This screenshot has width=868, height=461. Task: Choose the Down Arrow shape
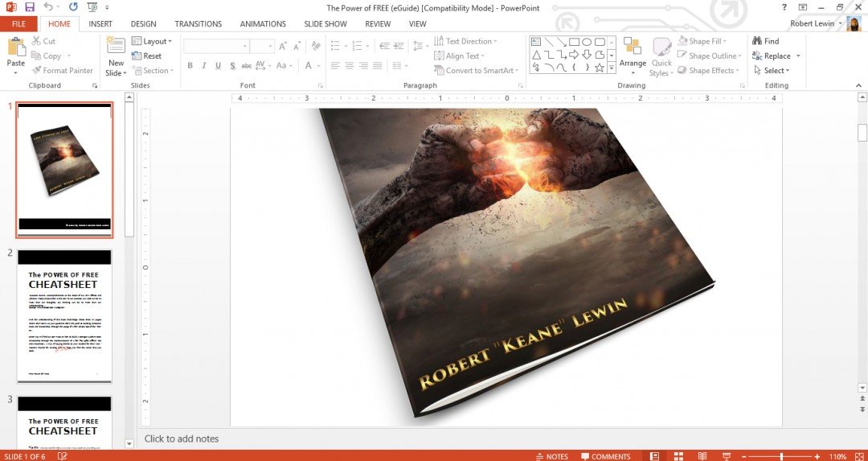587,55
